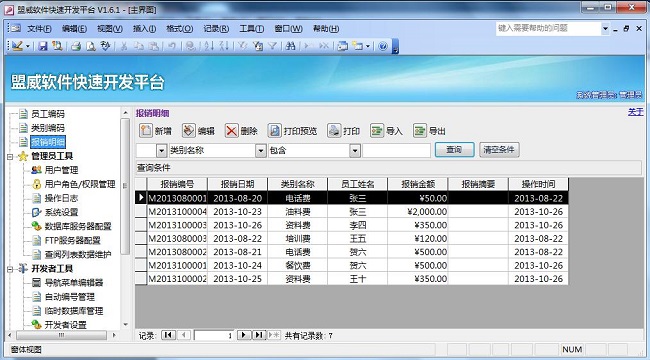Collapse the 管理员工具 tree node

pos(10,156)
